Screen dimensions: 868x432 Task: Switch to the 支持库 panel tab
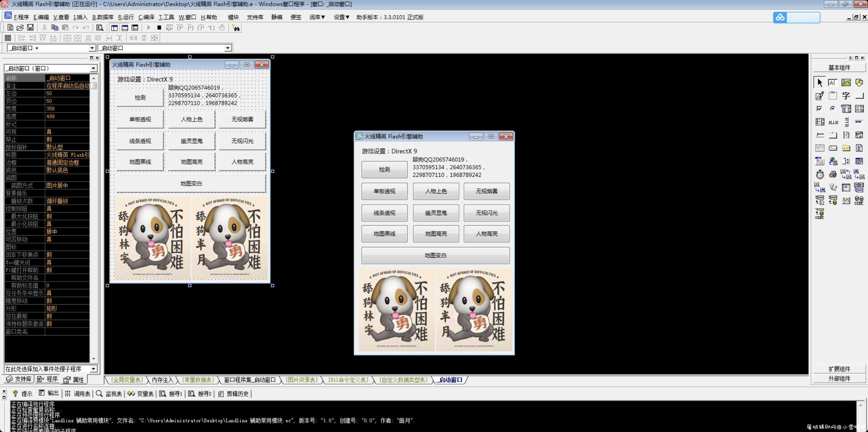tap(19, 379)
